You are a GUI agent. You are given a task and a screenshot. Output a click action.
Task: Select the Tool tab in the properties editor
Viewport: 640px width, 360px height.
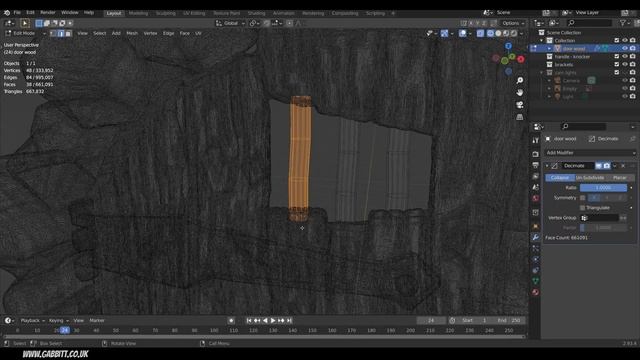(536, 140)
